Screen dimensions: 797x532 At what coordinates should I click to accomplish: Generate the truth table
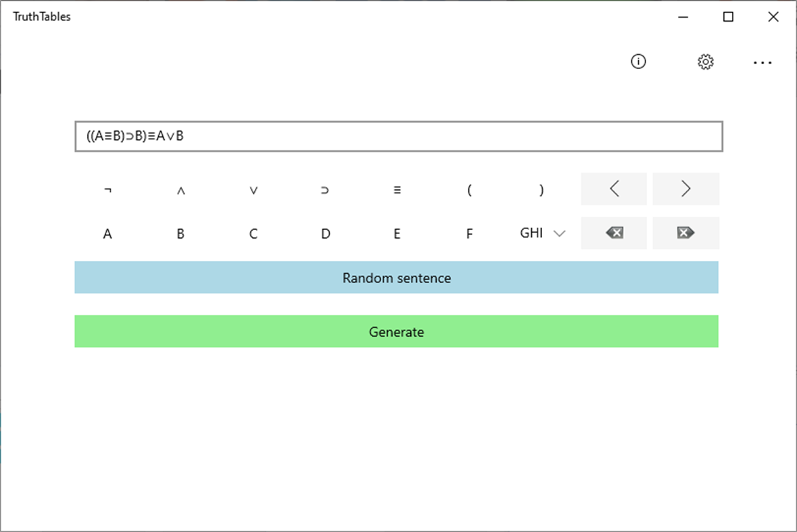tap(396, 331)
